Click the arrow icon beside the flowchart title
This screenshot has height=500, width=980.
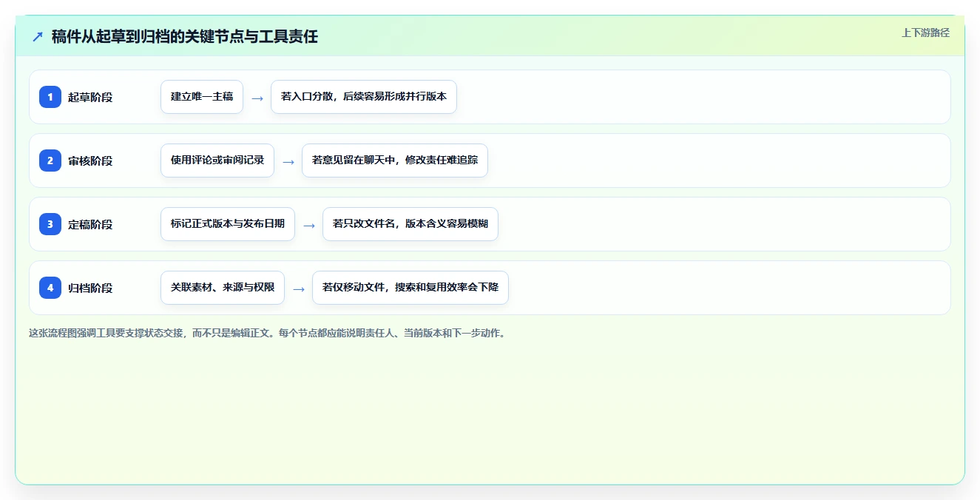pyautogui.click(x=38, y=36)
